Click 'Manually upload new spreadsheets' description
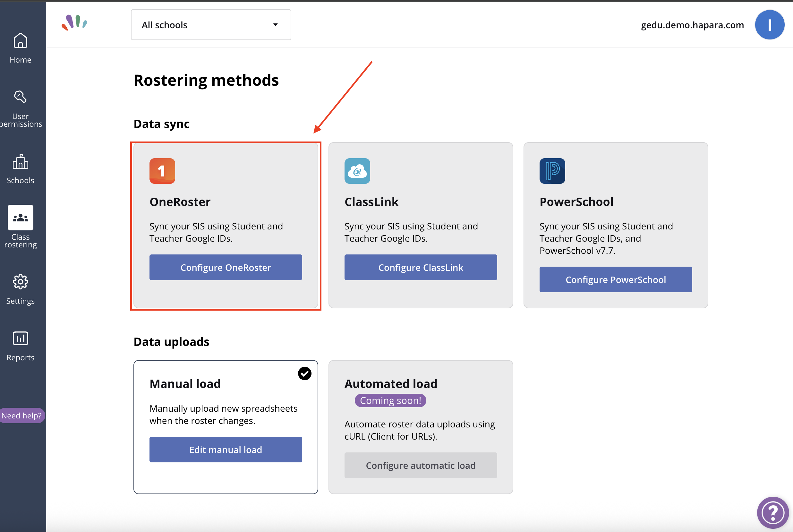 224,415
